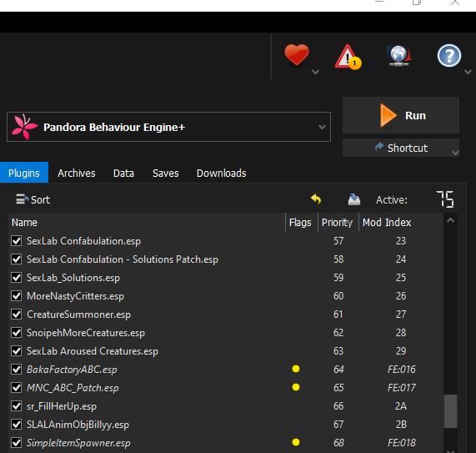476x453 pixels.
Task: Select the SexLab Confabulation.esp row name
Action: tap(83, 241)
